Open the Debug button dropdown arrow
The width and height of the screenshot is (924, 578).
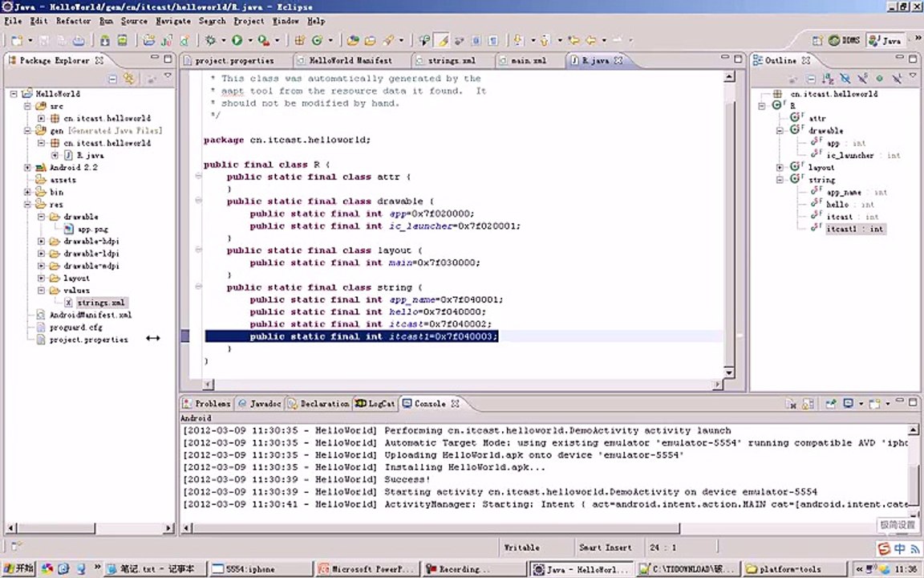click(x=223, y=40)
